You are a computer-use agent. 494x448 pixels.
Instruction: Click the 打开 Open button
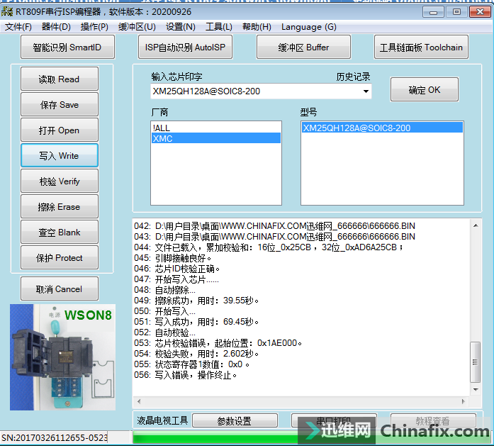[60, 130]
